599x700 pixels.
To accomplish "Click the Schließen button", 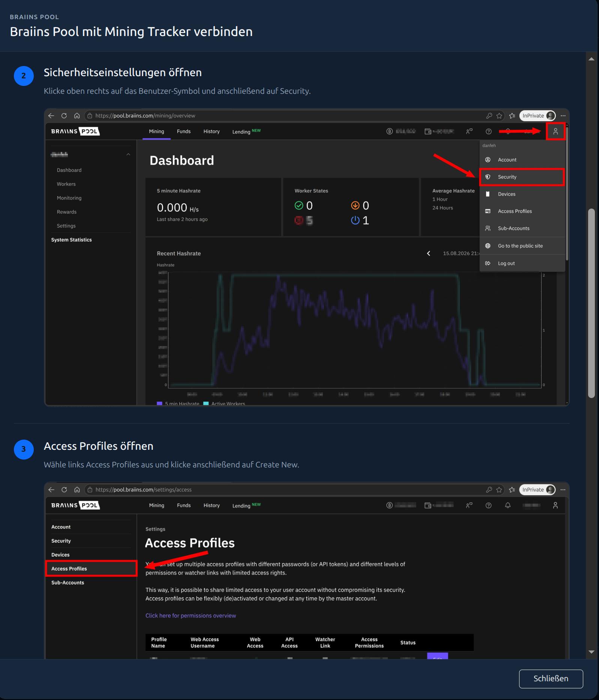I will point(551,679).
